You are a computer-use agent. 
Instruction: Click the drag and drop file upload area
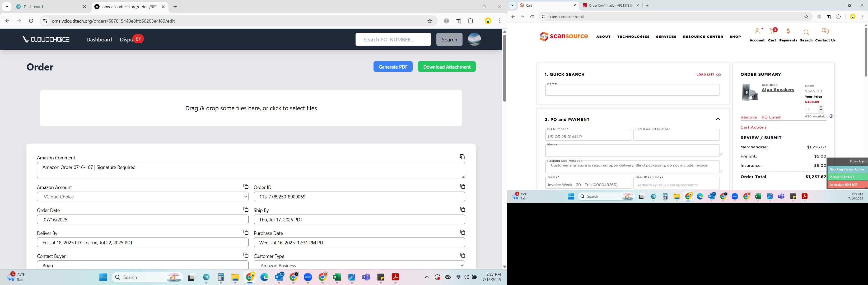point(251,108)
